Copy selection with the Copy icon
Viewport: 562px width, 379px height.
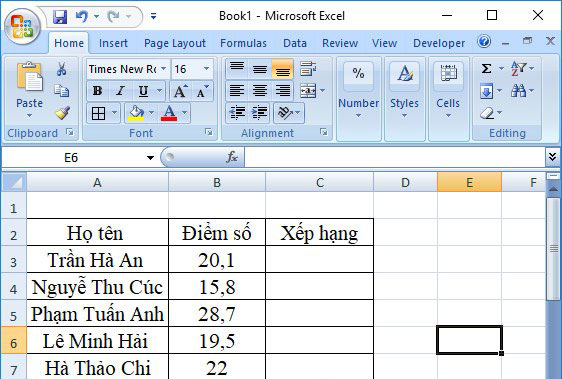pos(62,91)
